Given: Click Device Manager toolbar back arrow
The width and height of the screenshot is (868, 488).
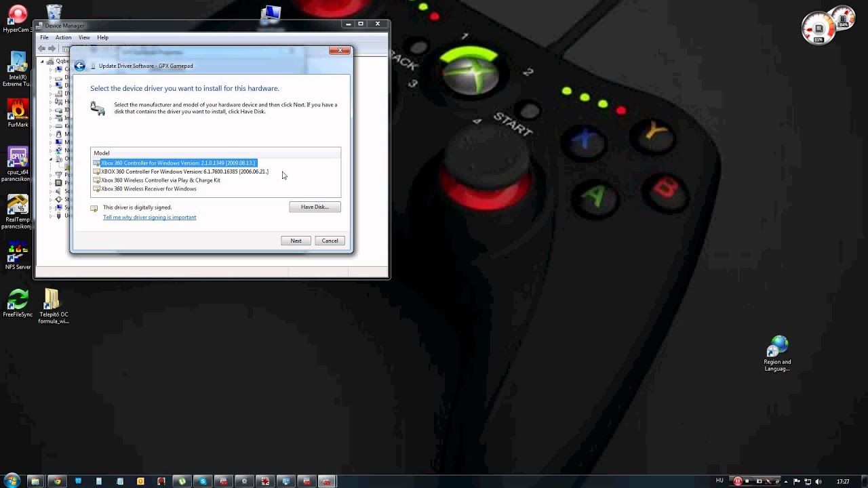Looking at the screenshot, I should coord(42,49).
